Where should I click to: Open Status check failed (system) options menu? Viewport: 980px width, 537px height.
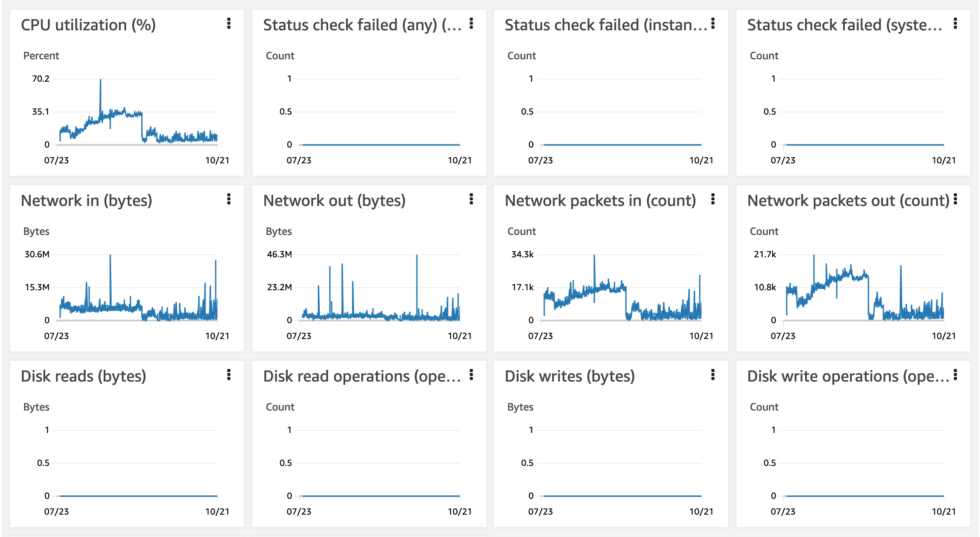955,23
